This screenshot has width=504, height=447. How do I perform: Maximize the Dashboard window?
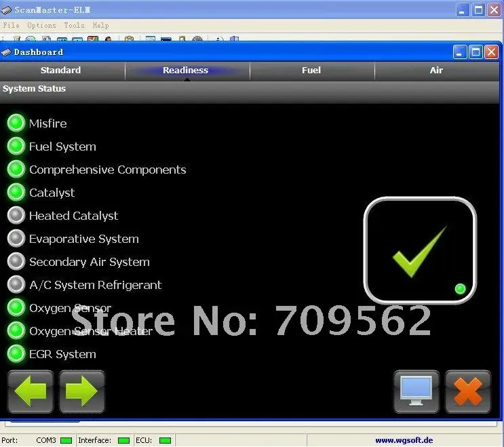476,52
